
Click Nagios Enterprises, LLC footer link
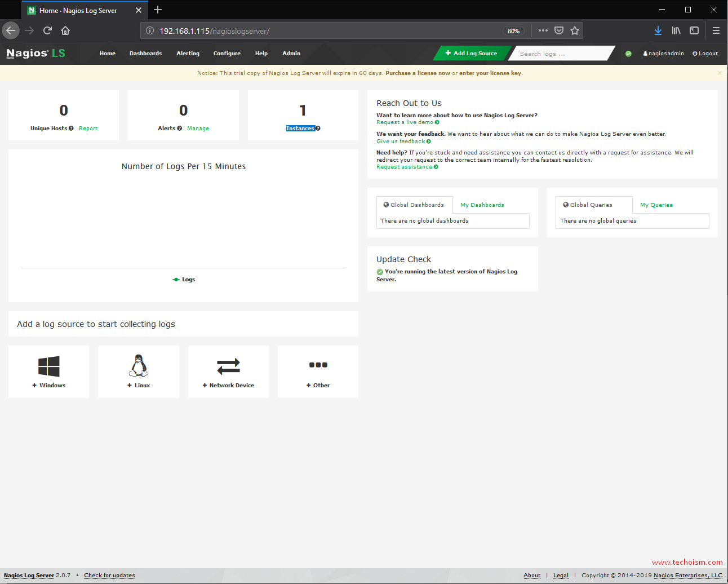[688, 576]
